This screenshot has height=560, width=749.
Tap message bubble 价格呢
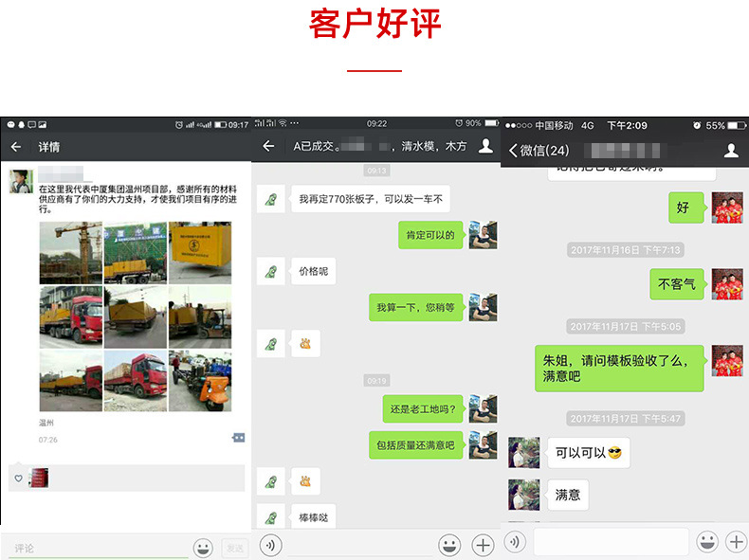click(313, 271)
